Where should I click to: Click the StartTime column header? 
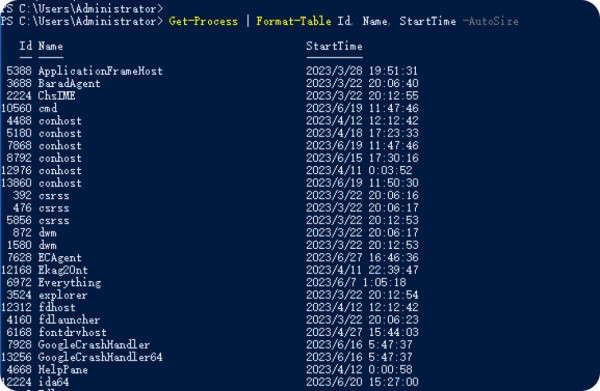pyautogui.click(x=334, y=46)
